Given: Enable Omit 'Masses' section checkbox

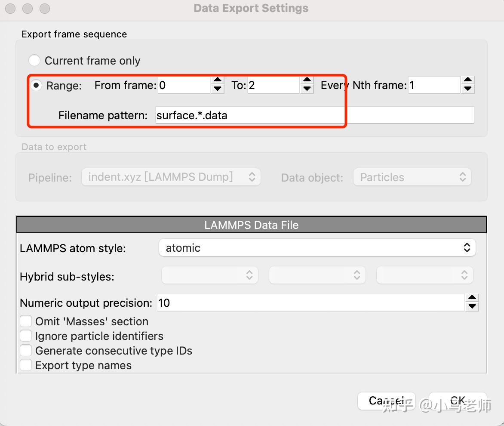Looking at the screenshot, I should pos(26,321).
